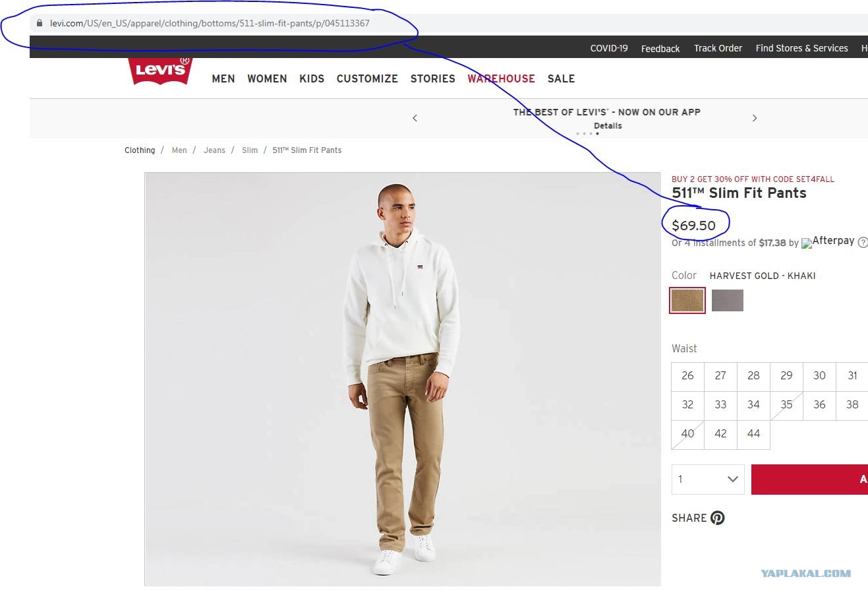Click 511™ Slim Fit Pants breadcrumb
Screen dimensions: 868x593
tap(307, 150)
